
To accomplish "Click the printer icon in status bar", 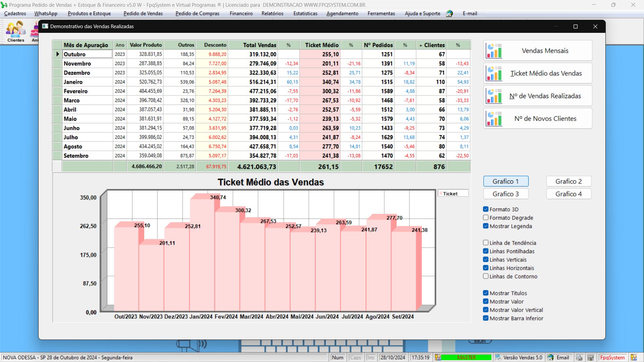I will [579, 358].
